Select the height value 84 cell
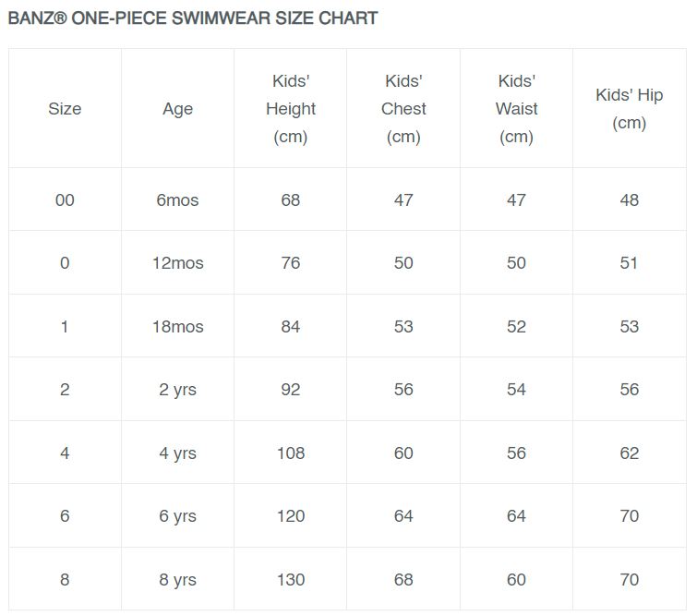The height and width of the screenshot is (616, 697). [x=291, y=327]
